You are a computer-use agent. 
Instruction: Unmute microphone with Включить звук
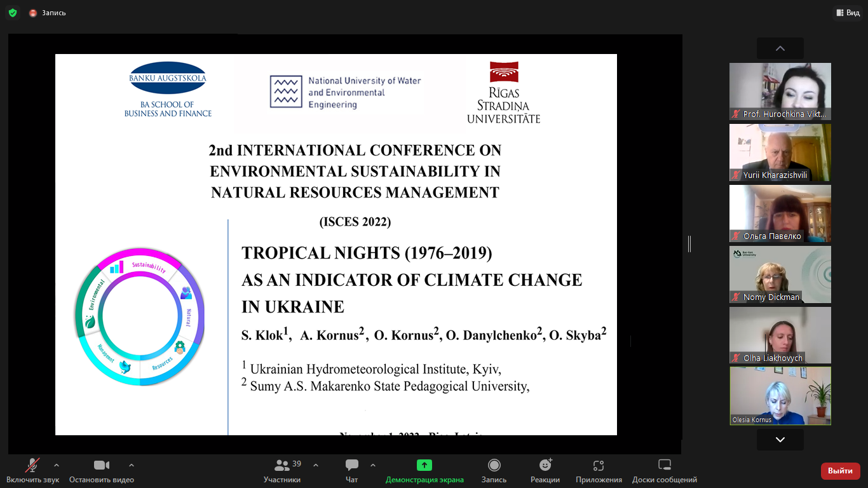[x=32, y=466]
